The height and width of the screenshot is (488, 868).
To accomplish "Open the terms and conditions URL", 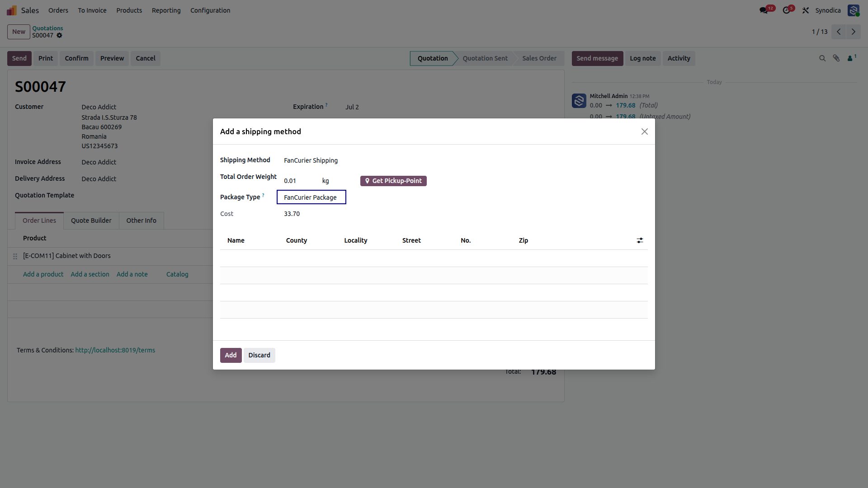I will point(115,350).
